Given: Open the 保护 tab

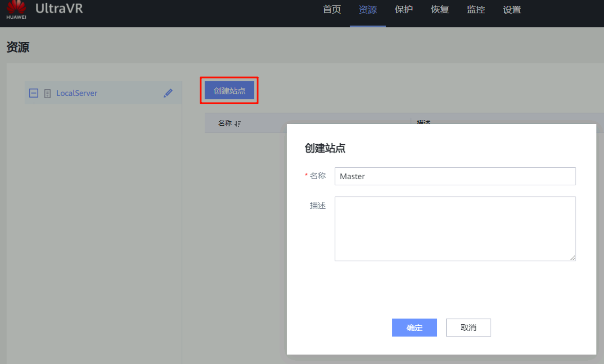Looking at the screenshot, I should click(x=404, y=10).
